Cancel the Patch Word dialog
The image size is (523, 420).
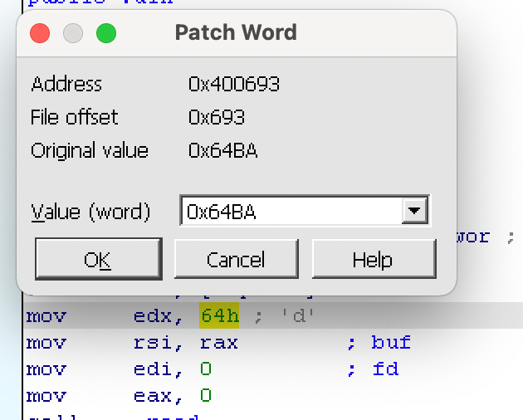(x=236, y=259)
